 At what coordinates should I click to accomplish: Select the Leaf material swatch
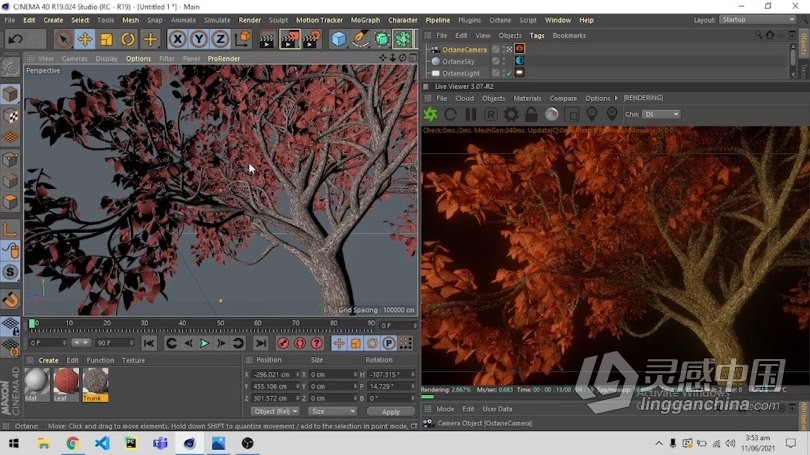[66, 385]
